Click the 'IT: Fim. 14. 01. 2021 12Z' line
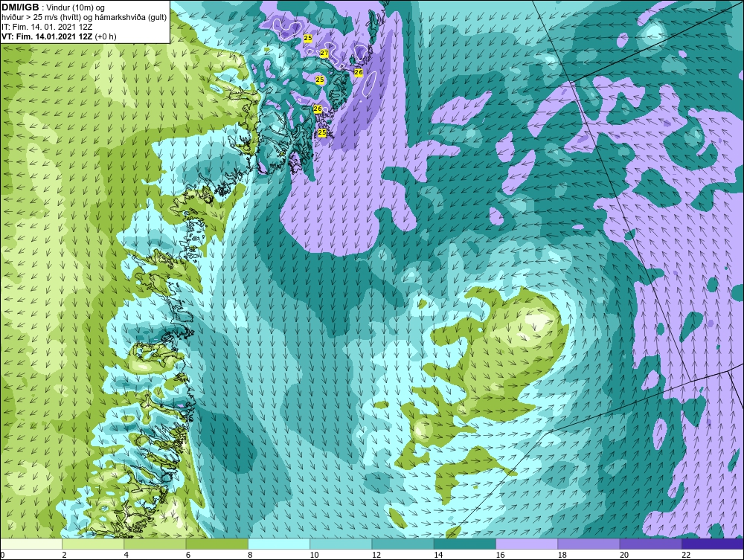The width and height of the screenshot is (744, 560). pos(47,27)
